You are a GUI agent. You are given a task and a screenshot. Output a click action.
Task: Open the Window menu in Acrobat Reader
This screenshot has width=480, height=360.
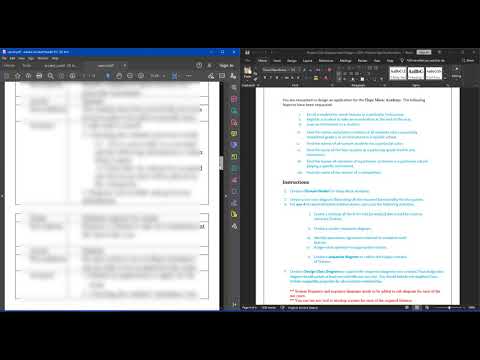click(43, 58)
